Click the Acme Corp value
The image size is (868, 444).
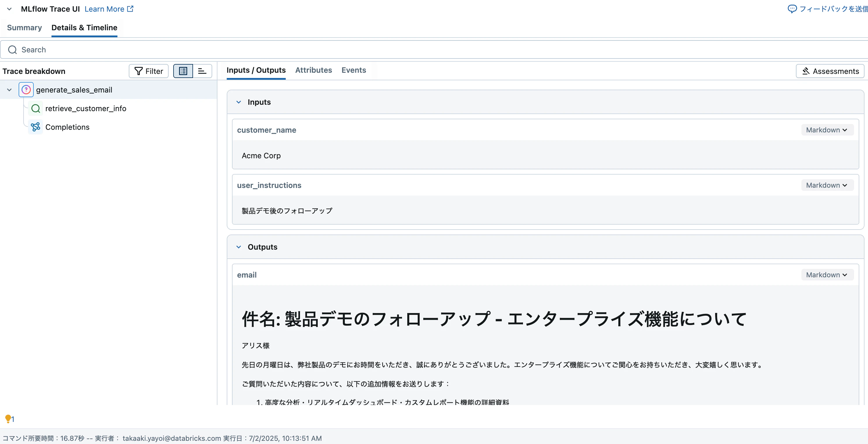(x=261, y=156)
